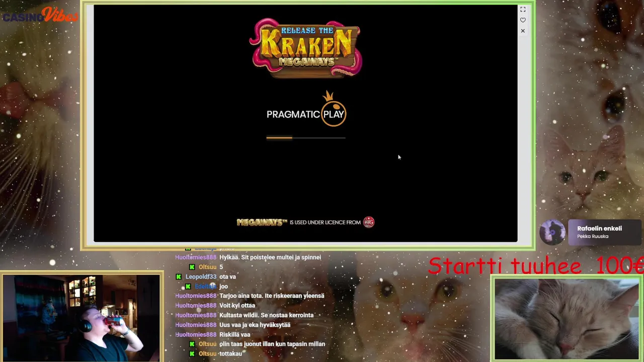Screen dimensions: 644x362
Task: Click chat message 'tottakau'
Action: pos(231,354)
